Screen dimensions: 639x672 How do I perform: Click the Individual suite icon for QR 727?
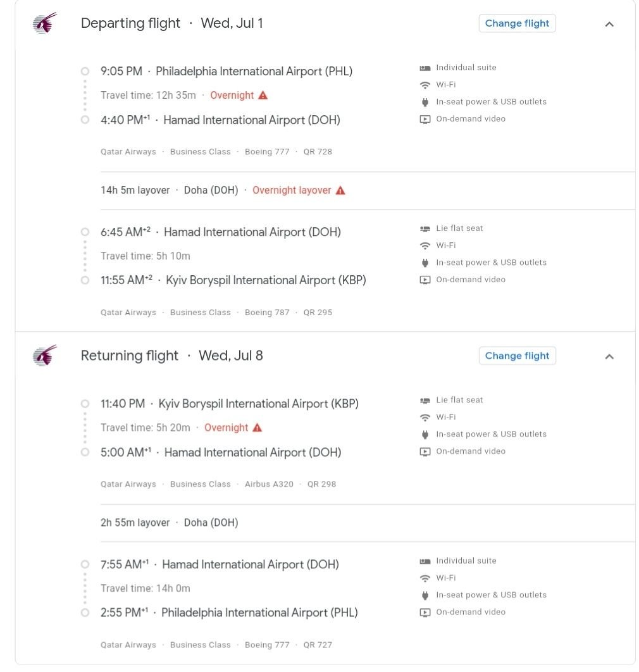(425, 561)
